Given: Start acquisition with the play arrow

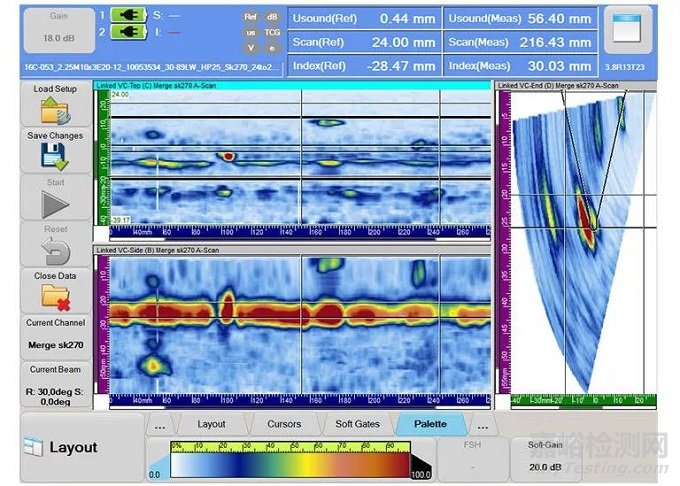Looking at the screenshot, I should (x=56, y=204).
